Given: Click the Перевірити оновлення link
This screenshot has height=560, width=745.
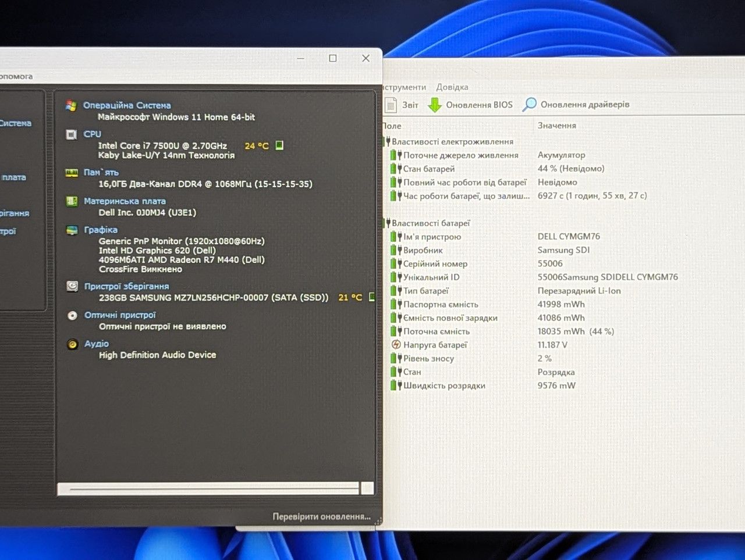Looking at the screenshot, I should coord(321,516).
